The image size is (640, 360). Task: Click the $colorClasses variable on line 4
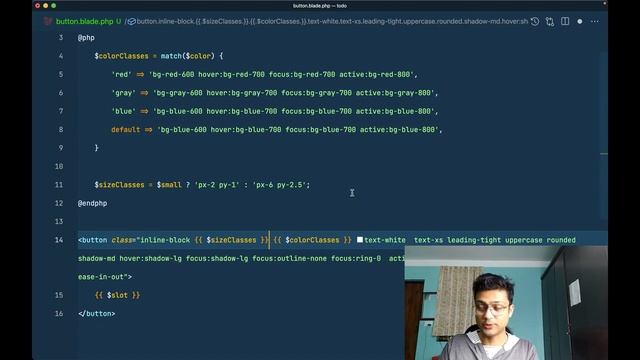click(121, 56)
